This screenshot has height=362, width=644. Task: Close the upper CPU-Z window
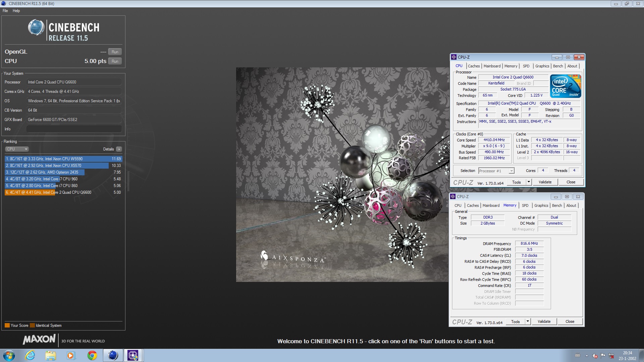(579, 57)
